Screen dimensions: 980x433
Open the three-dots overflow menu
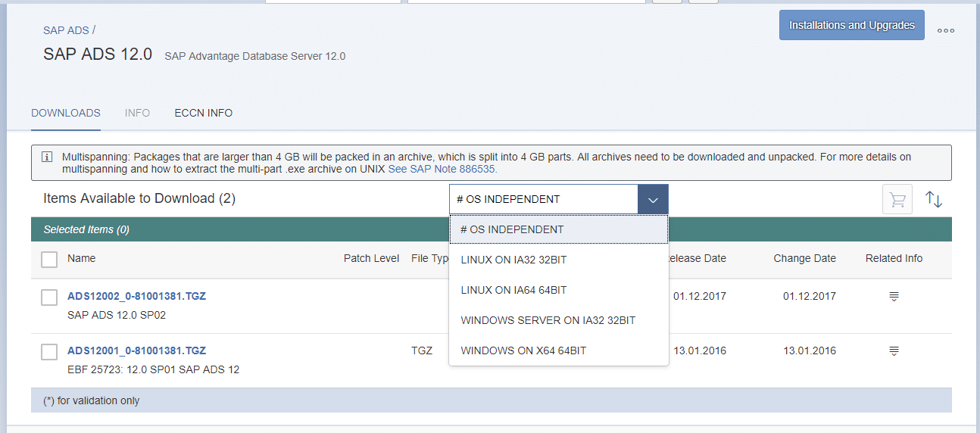(x=946, y=31)
